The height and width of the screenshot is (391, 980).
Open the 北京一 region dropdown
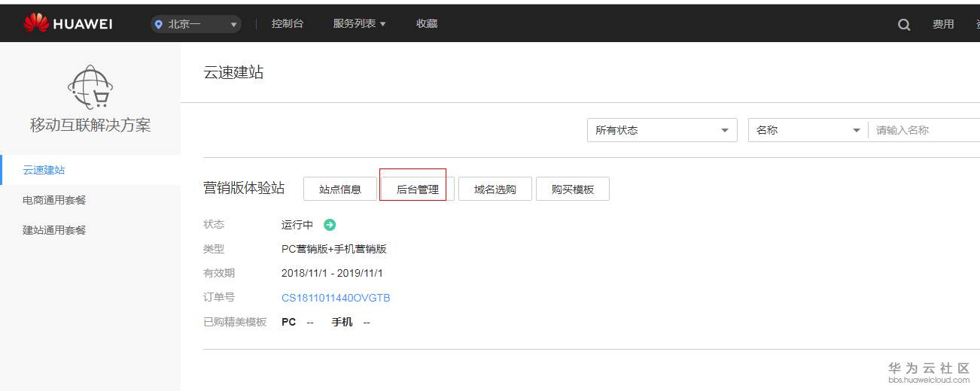[196, 24]
